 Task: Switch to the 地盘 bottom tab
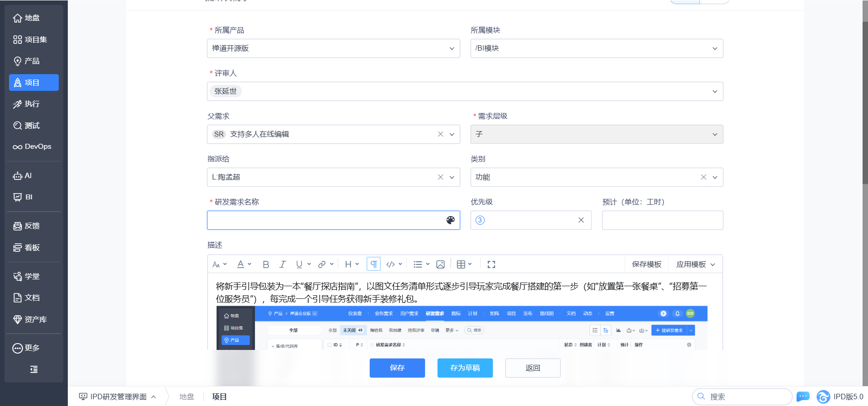point(187,397)
